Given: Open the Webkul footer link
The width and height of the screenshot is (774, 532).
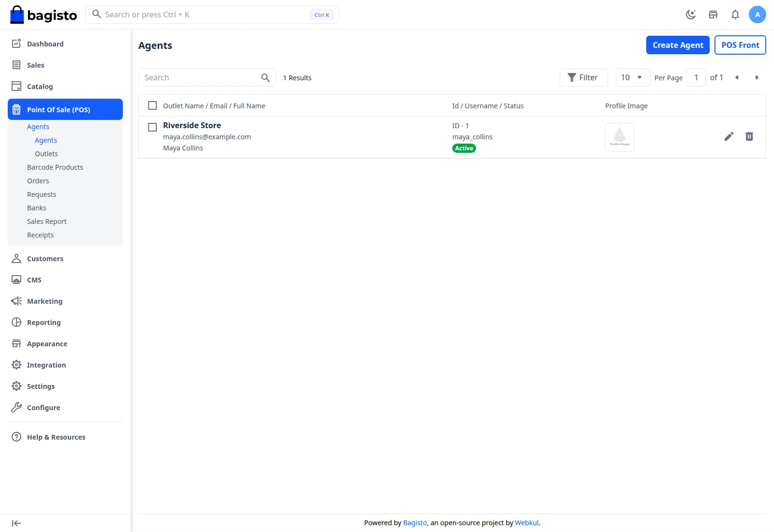Looking at the screenshot, I should coord(527,523).
